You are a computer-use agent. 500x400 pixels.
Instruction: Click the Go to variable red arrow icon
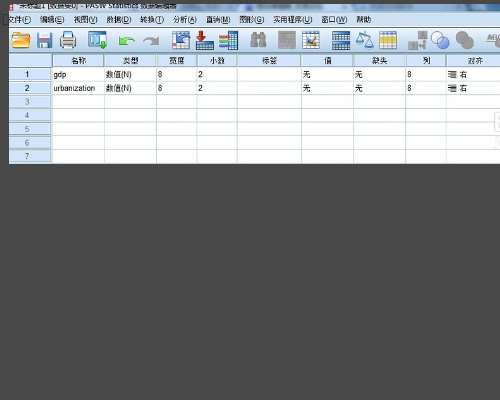pos(204,40)
